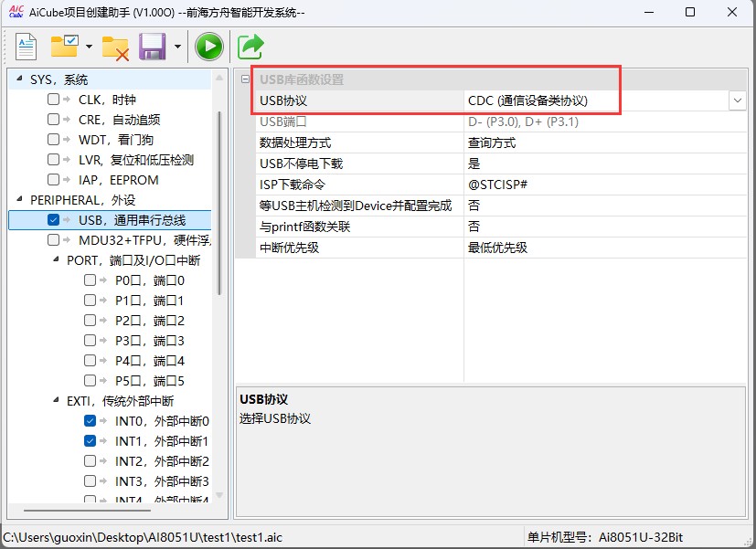
Task: Collapse the USB库函数设置 property group
Action: [245, 79]
